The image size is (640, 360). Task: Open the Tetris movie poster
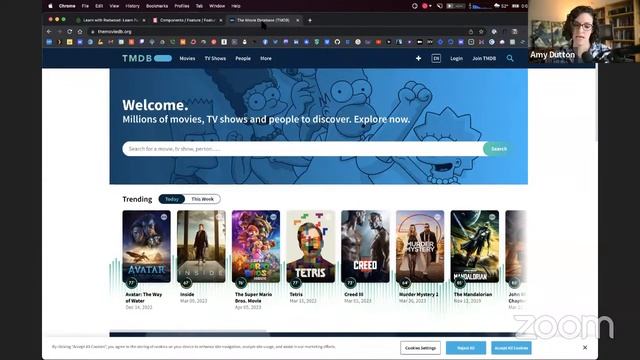coord(311,247)
